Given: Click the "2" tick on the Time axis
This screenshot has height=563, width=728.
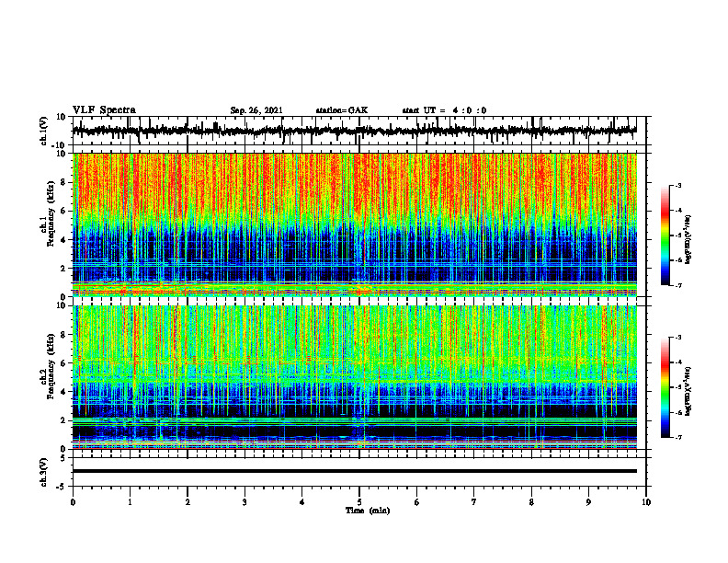Looking at the screenshot, I should [x=188, y=502].
